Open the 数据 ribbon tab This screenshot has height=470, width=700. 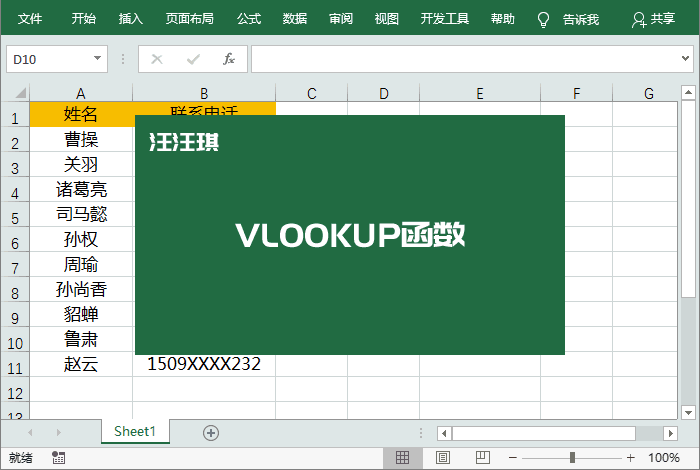click(x=295, y=19)
